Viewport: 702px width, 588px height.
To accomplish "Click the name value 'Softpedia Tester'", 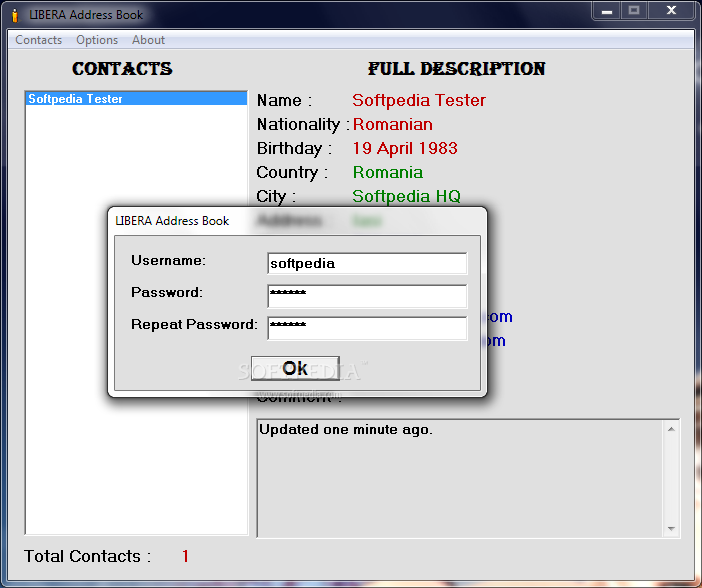I will [419, 100].
